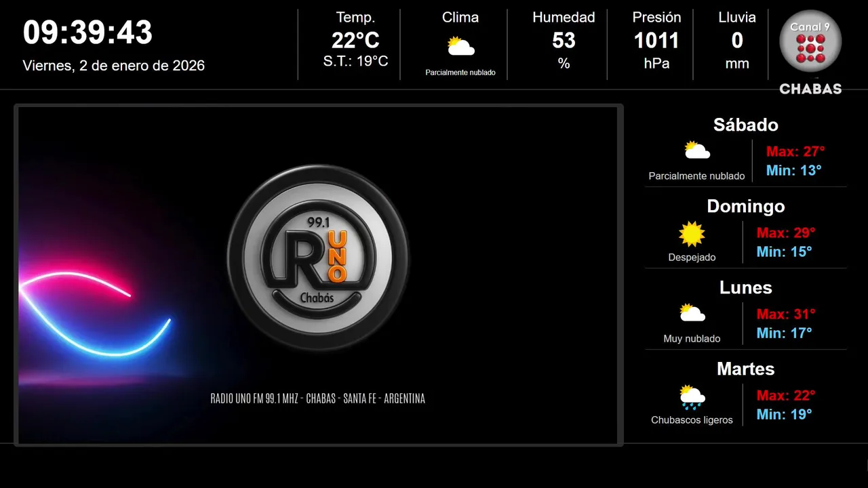868x488 pixels.
Task: Click the date Viernes, 2 de enero de 2026
Action: coord(114,66)
